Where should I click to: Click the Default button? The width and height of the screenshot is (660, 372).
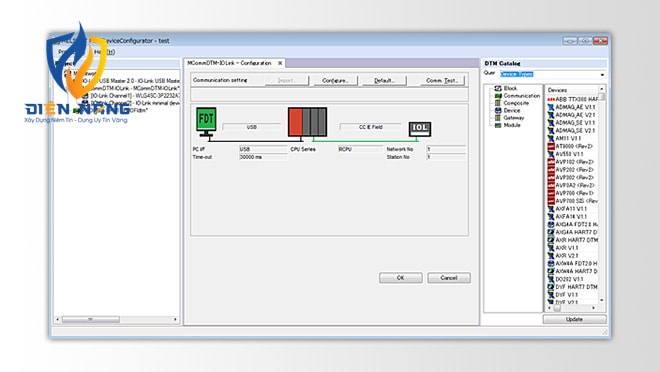click(x=384, y=80)
